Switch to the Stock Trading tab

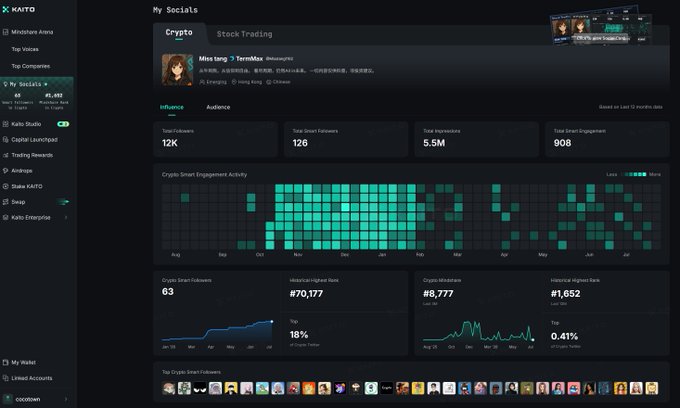click(245, 34)
